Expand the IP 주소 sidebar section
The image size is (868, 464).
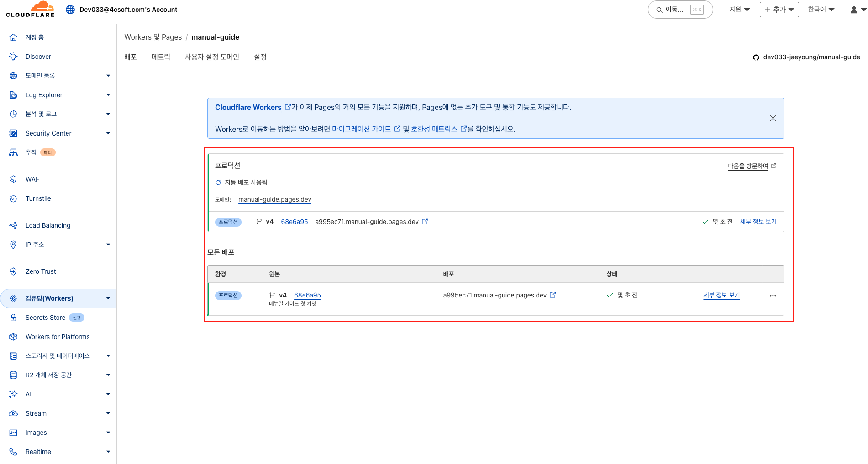pyautogui.click(x=108, y=245)
